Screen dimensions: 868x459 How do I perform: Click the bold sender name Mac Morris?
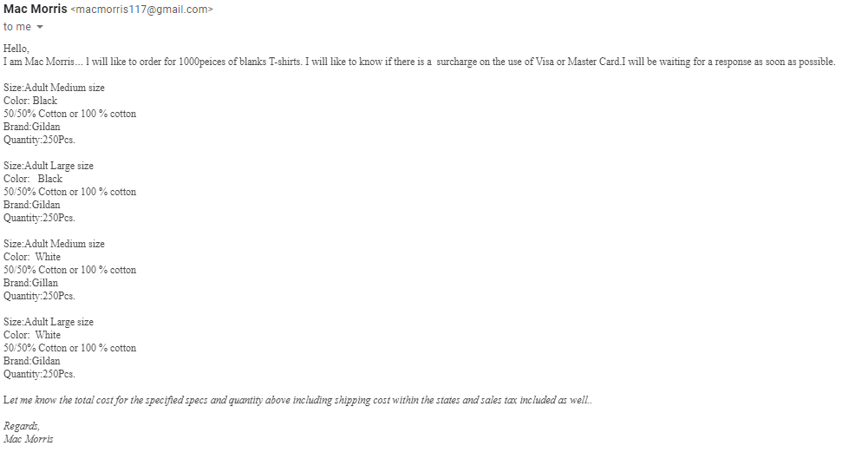click(x=36, y=10)
